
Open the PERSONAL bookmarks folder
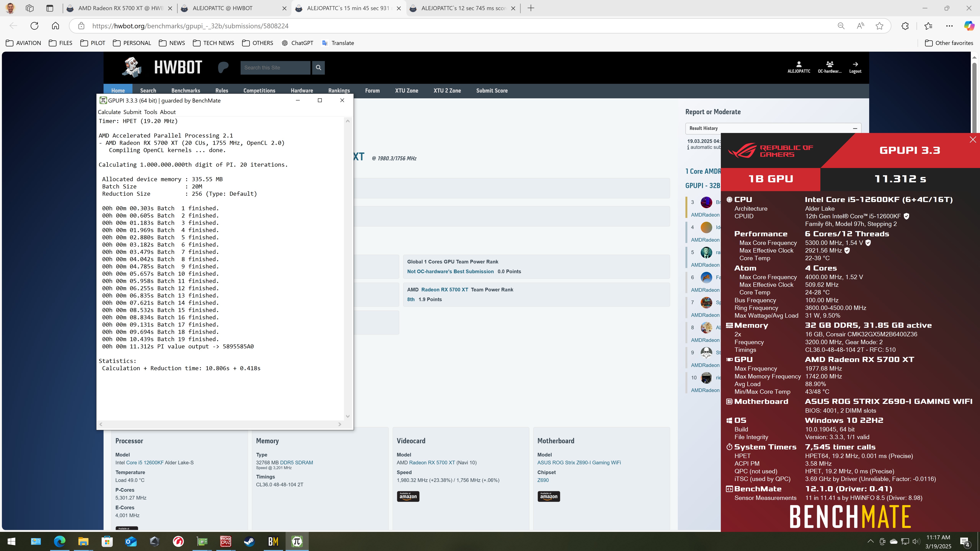tap(132, 43)
